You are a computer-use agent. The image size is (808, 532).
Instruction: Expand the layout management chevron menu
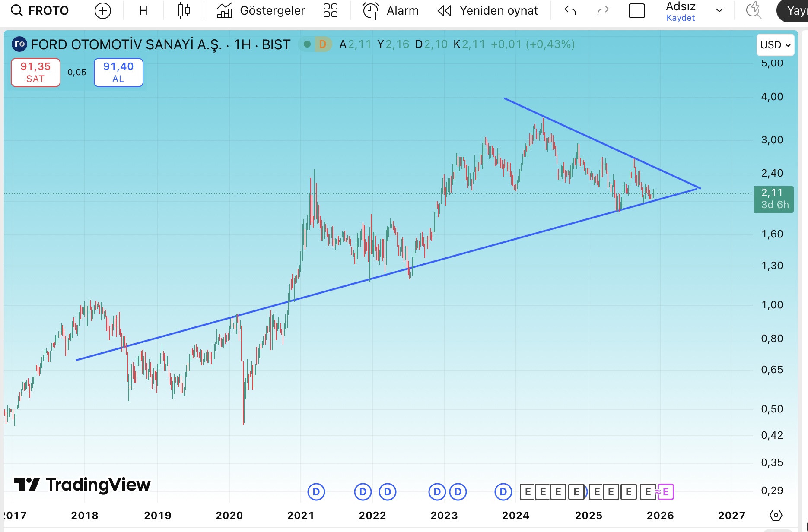point(719,10)
